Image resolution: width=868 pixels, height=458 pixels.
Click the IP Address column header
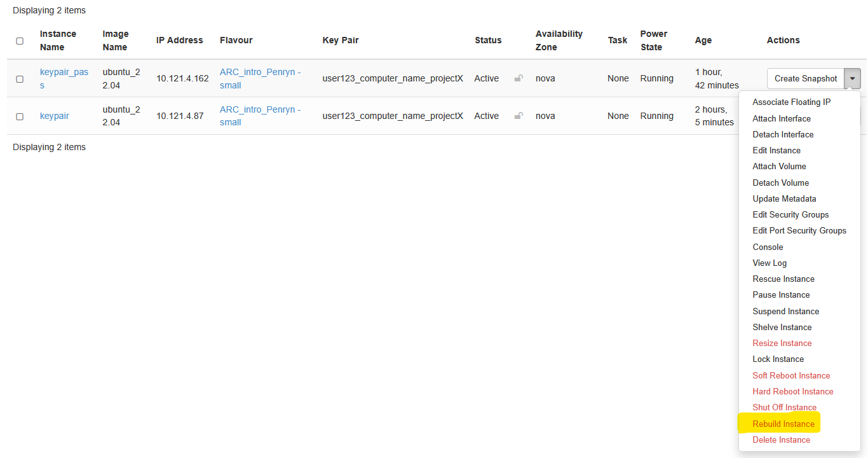pyautogui.click(x=179, y=40)
